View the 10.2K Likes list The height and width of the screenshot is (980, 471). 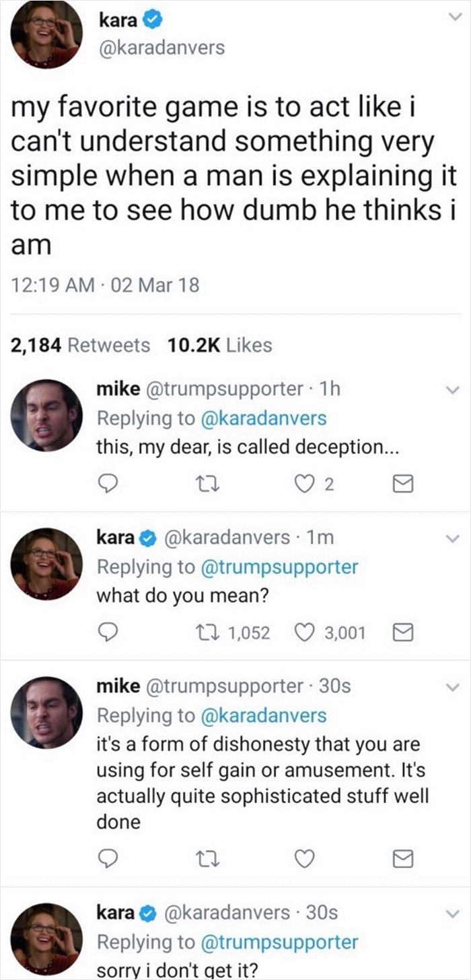pos(219,346)
